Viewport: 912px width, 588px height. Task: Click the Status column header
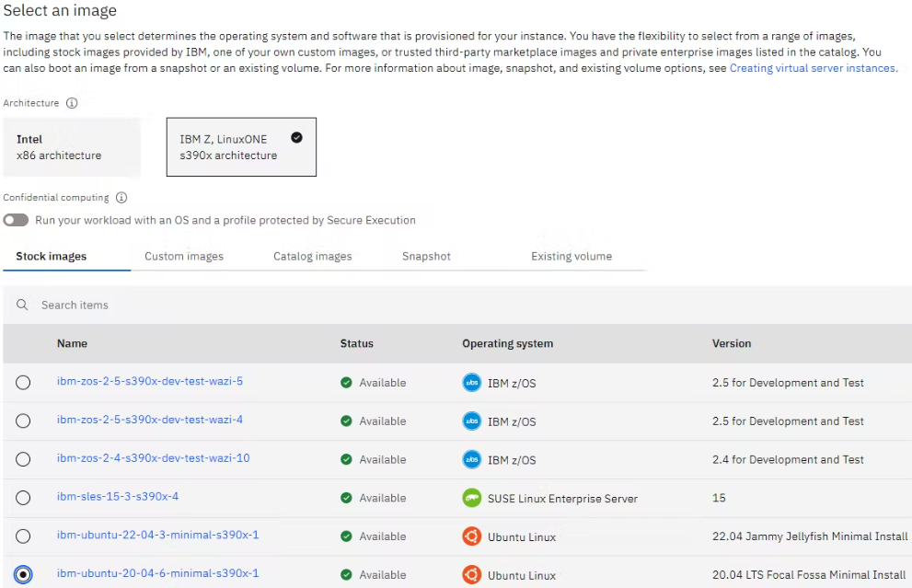point(356,344)
